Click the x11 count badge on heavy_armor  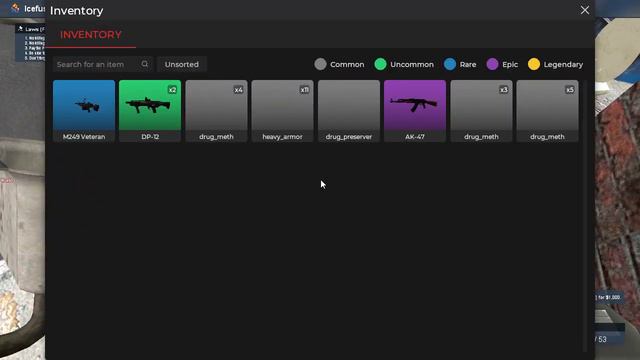[x=304, y=90]
